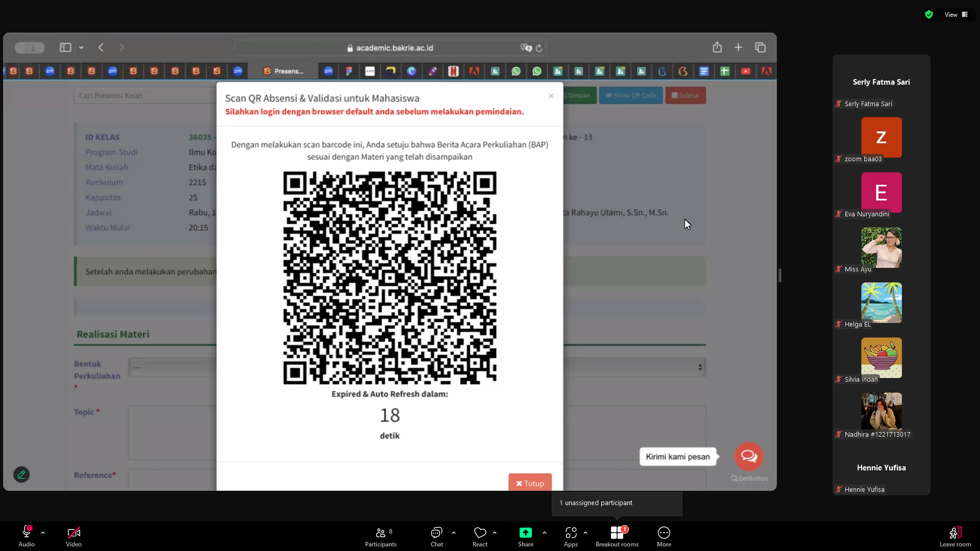The height and width of the screenshot is (551, 980).
Task: Expand the React options arrow
Action: click(495, 533)
